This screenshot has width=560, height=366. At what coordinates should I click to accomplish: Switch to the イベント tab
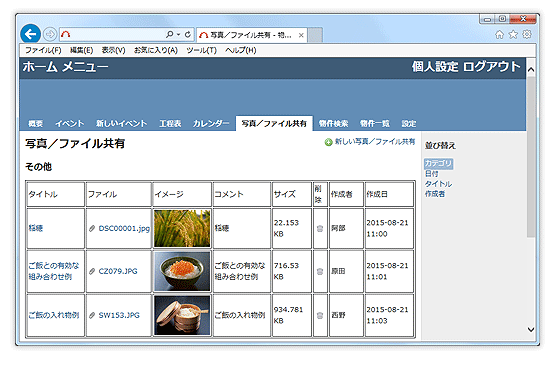pyautogui.click(x=70, y=124)
